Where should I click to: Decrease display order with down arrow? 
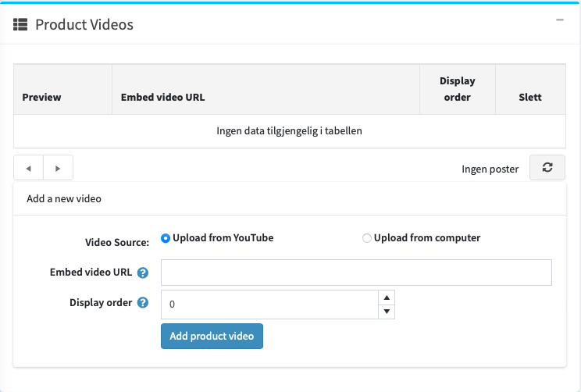[386, 312]
